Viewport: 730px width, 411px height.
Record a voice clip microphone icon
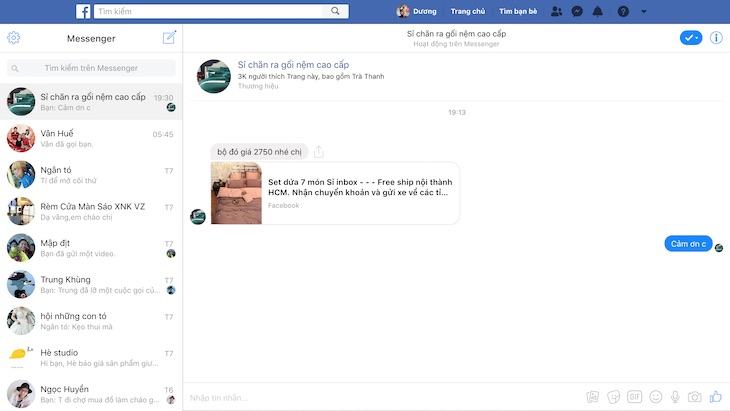(x=675, y=397)
